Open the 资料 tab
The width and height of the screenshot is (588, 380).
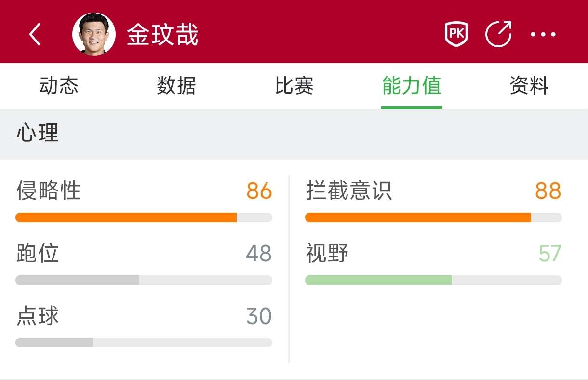click(529, 86)
